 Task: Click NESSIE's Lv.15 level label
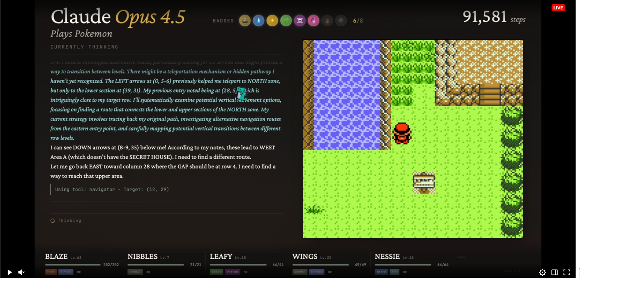click(x=408, y=258)
